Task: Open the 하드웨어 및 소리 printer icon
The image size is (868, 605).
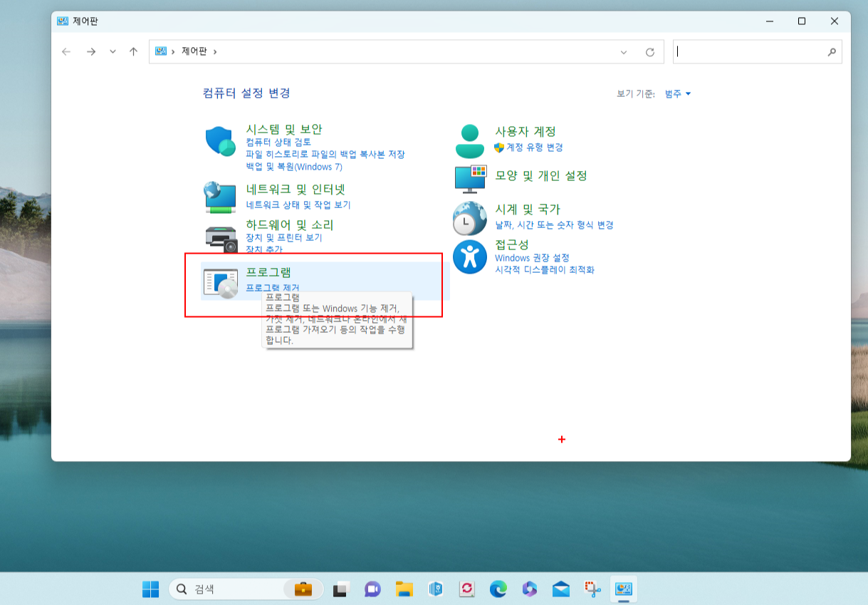Action: click(x=221, y=239)
